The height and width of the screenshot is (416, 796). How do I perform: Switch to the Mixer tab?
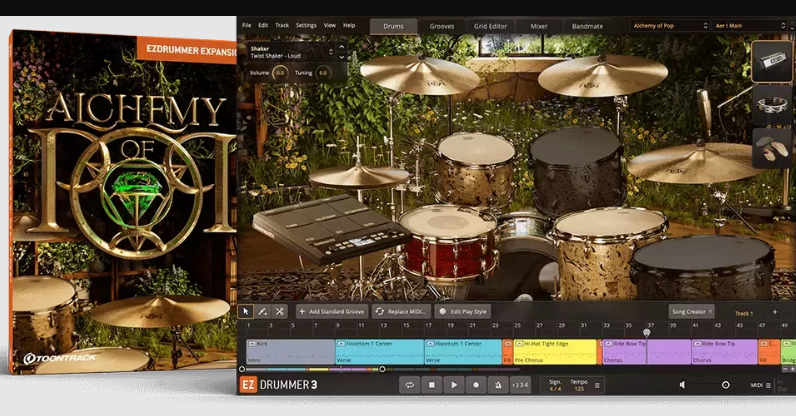coord(539,26)
